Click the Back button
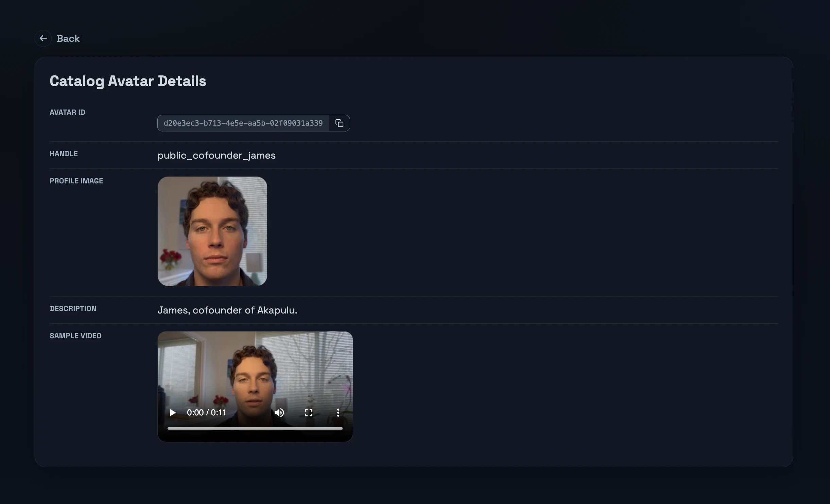 (57, 38)
